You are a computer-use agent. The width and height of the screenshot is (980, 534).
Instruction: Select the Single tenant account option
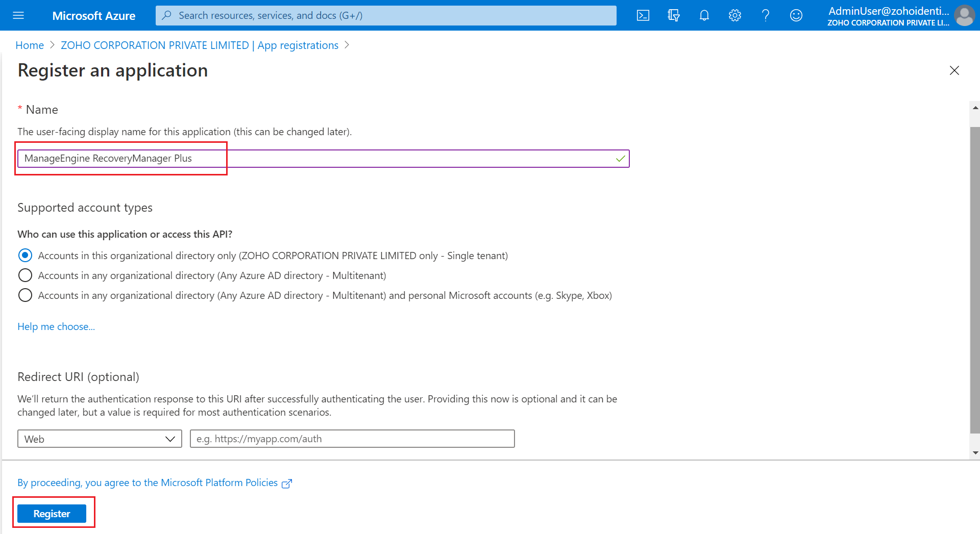click(25, 255)
